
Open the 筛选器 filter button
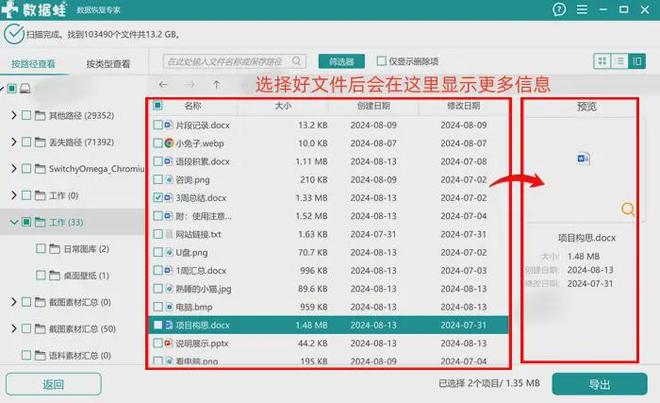point(341,61)
